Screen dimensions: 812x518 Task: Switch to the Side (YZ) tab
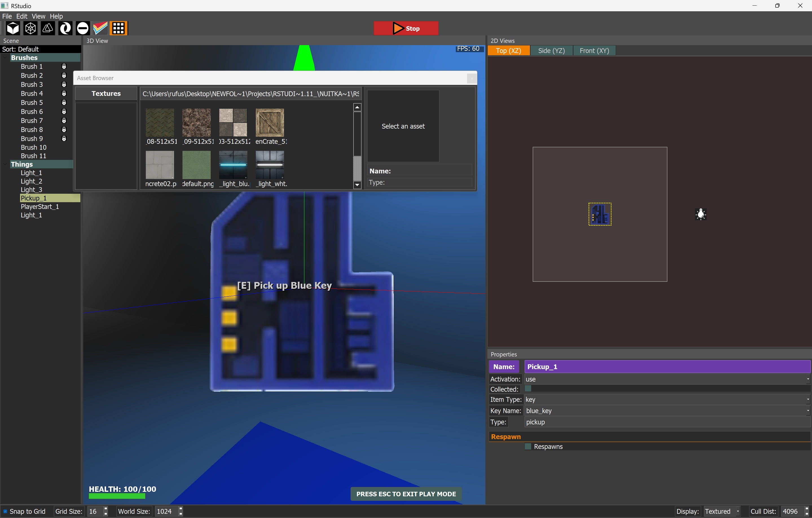tap(551, 50)
